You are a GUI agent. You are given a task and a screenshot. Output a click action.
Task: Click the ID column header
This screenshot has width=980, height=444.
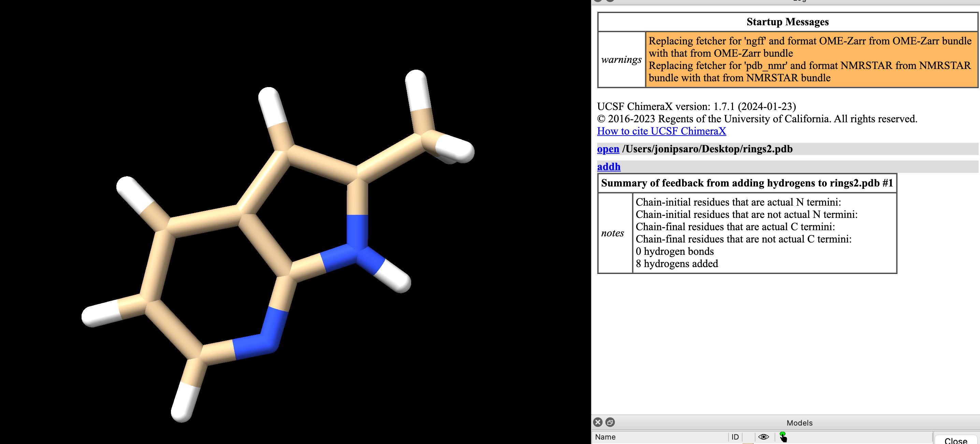pyautogui.click(x=735, y=437)
